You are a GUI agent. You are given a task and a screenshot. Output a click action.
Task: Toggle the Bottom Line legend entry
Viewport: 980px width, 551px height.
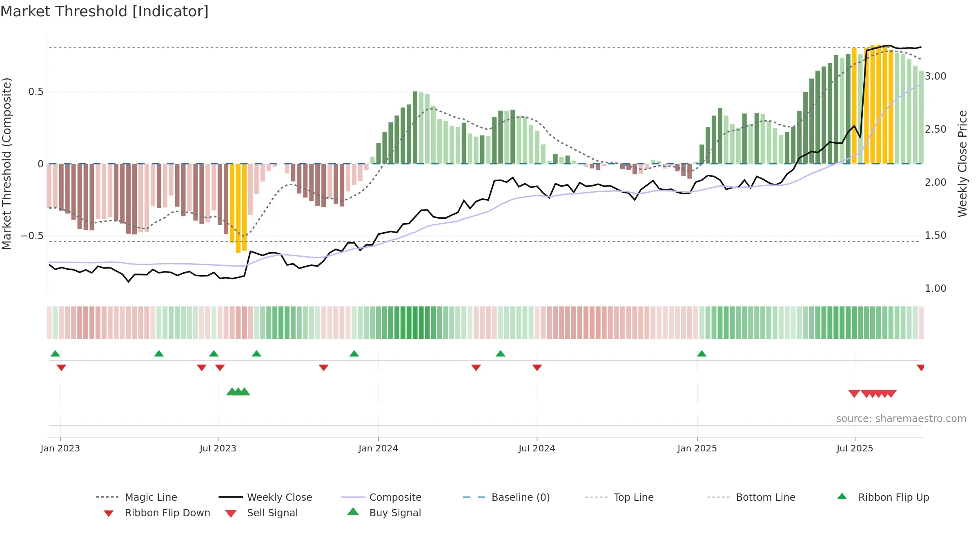point(751,497)
